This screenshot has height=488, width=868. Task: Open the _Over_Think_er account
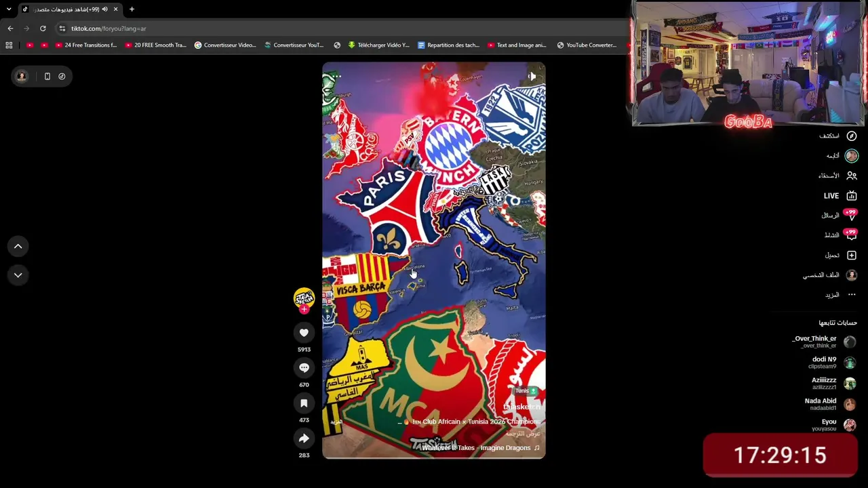click(824, 342)
